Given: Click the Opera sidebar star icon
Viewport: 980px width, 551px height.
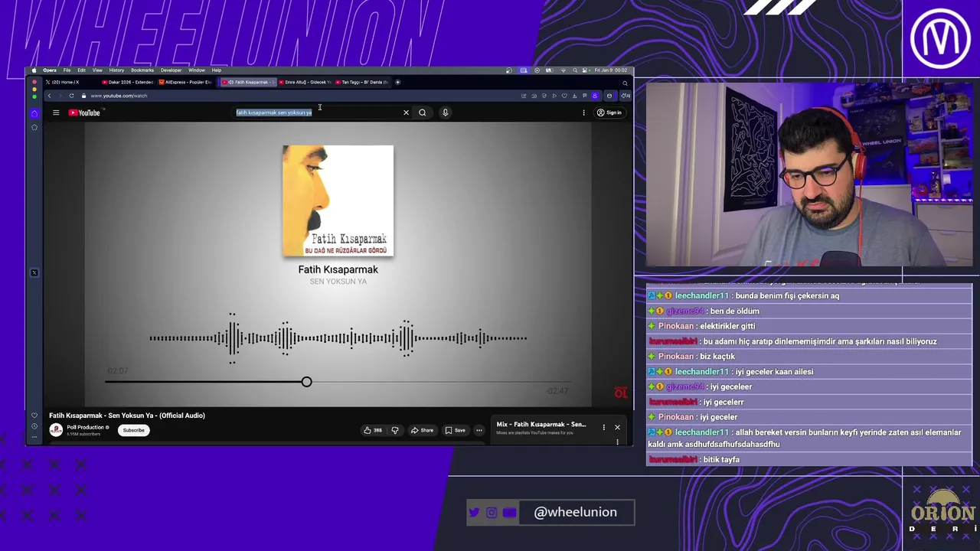Looking at the screenshot, I should [34, 127].
